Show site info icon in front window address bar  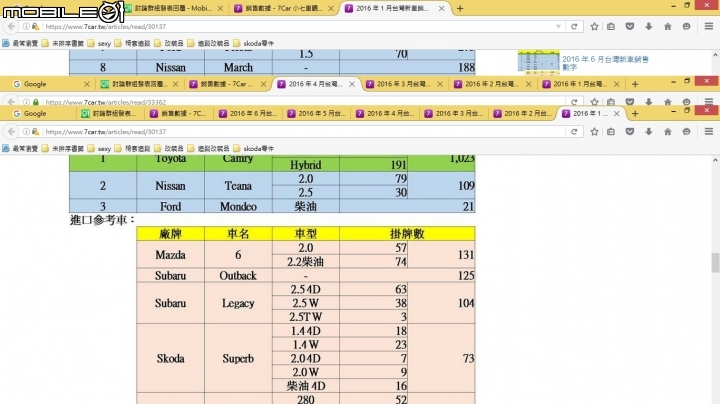[x=27, y=132]
